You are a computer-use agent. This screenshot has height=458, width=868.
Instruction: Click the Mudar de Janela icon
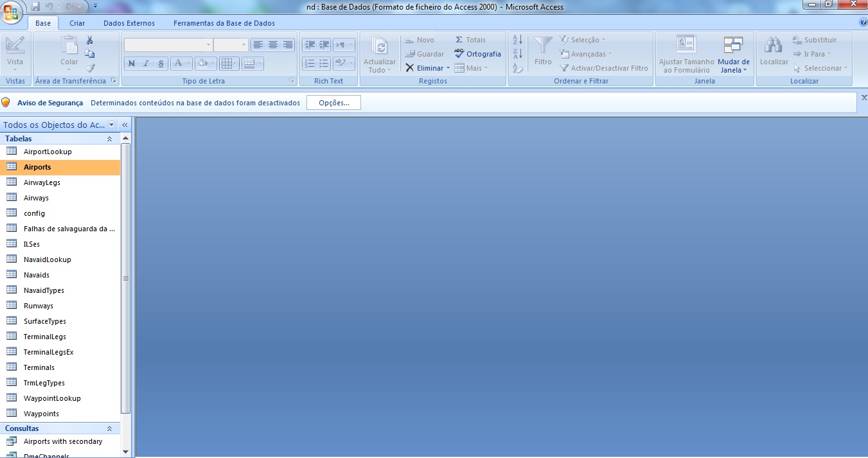click(733, 46)
